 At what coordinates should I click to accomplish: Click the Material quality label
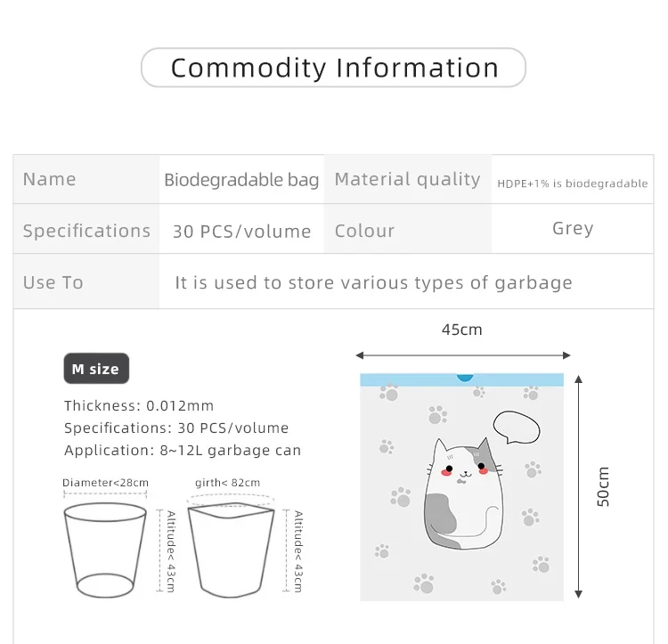pyautogui.click(x=407, y=180)
